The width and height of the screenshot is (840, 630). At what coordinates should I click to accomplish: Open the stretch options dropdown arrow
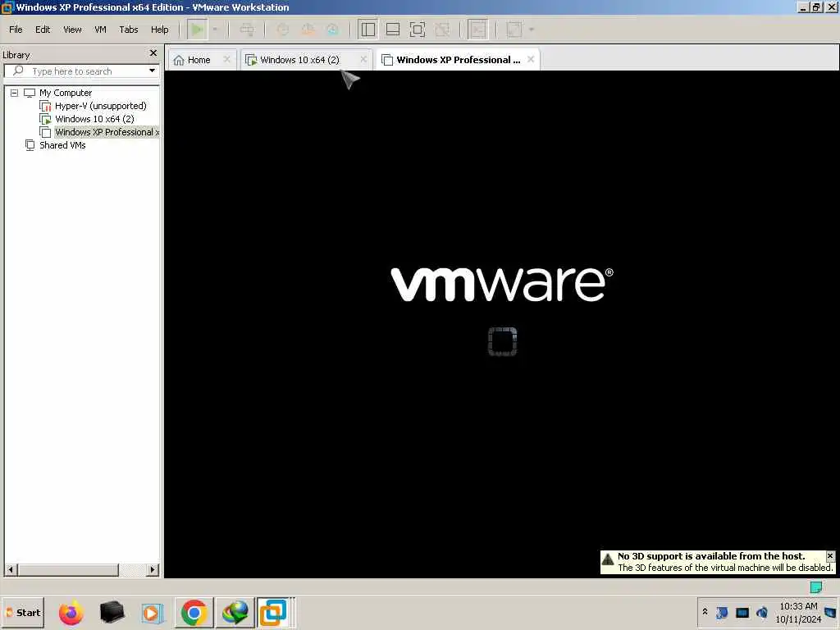pos(532,30)
